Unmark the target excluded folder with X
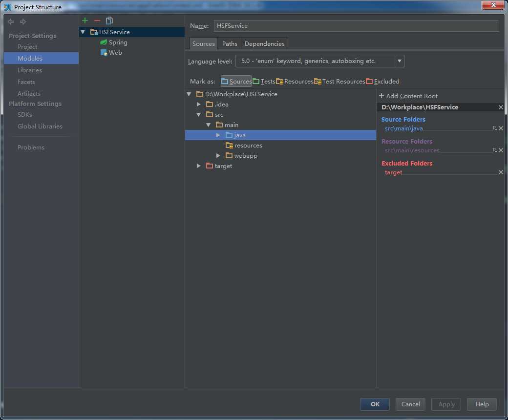508x420 pixels. click(x=501, y=172)
